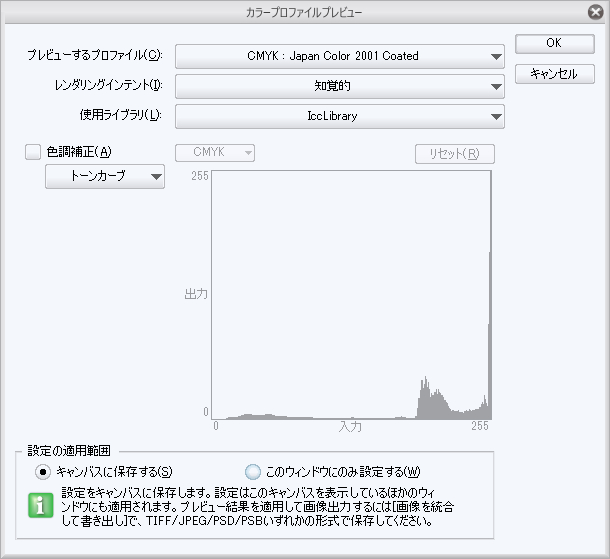
Task: Click the green information icon
Action: [40, 505]
